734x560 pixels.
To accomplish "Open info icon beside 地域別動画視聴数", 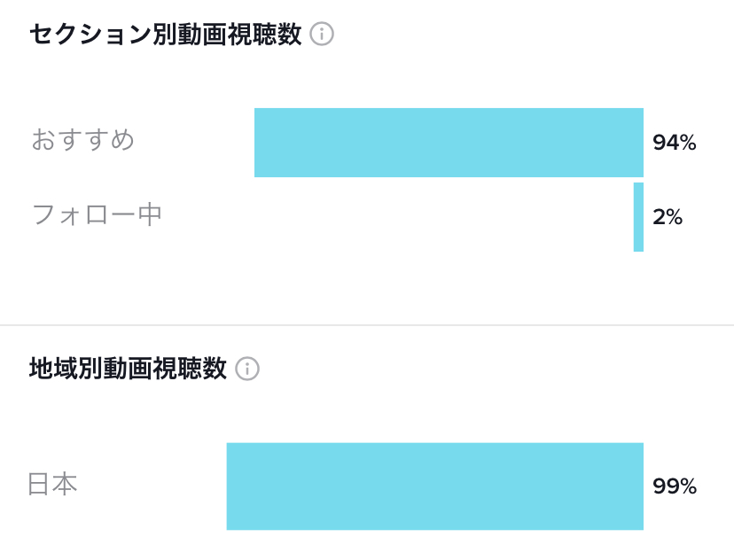I will click(247, 369).
